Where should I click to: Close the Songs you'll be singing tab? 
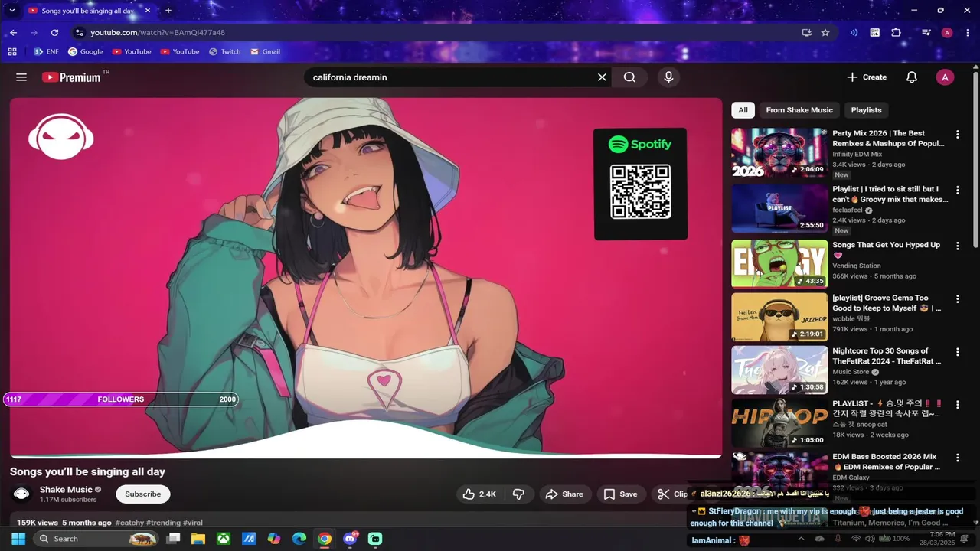tap(148, 11)
